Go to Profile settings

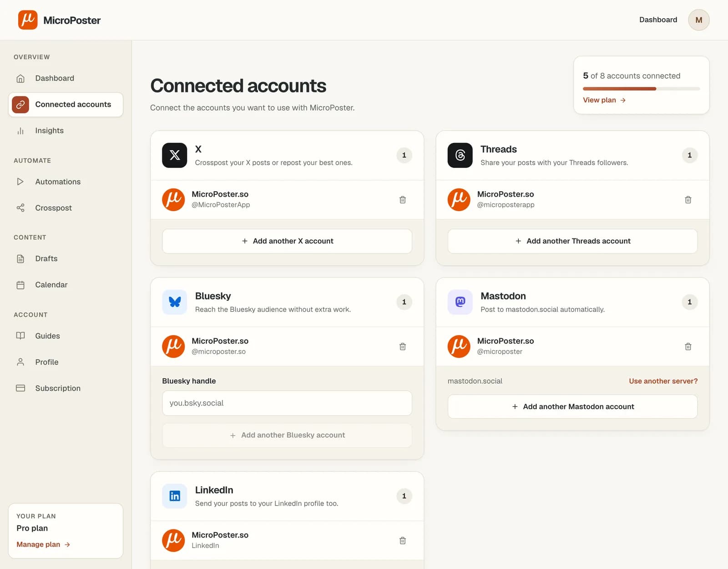click(66, 362)
